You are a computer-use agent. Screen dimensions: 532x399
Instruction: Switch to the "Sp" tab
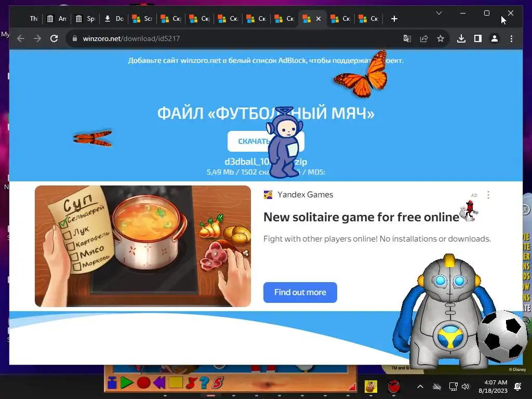(85, 19)
